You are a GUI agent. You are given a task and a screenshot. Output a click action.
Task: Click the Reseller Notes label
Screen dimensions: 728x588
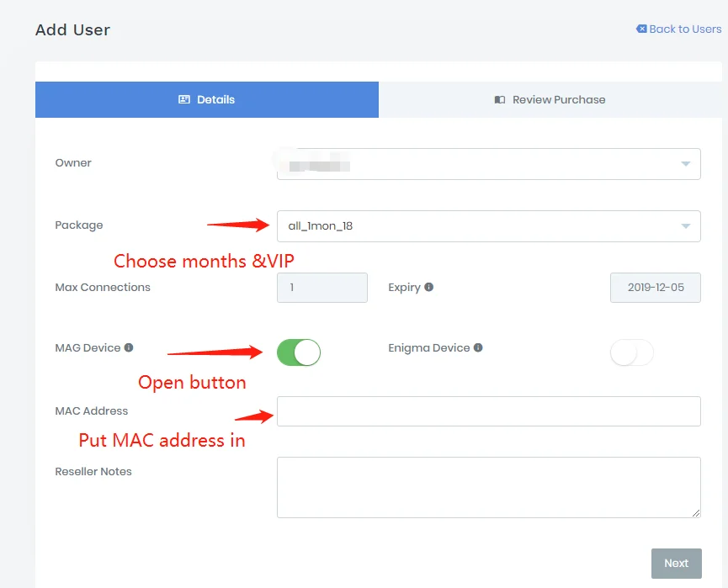[x=93, y=472]
